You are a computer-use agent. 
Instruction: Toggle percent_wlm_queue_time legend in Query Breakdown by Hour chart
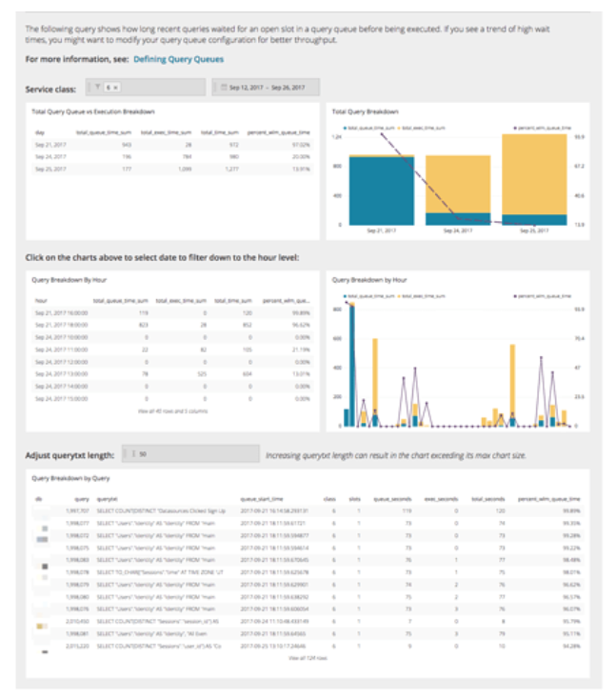(542, 296)
